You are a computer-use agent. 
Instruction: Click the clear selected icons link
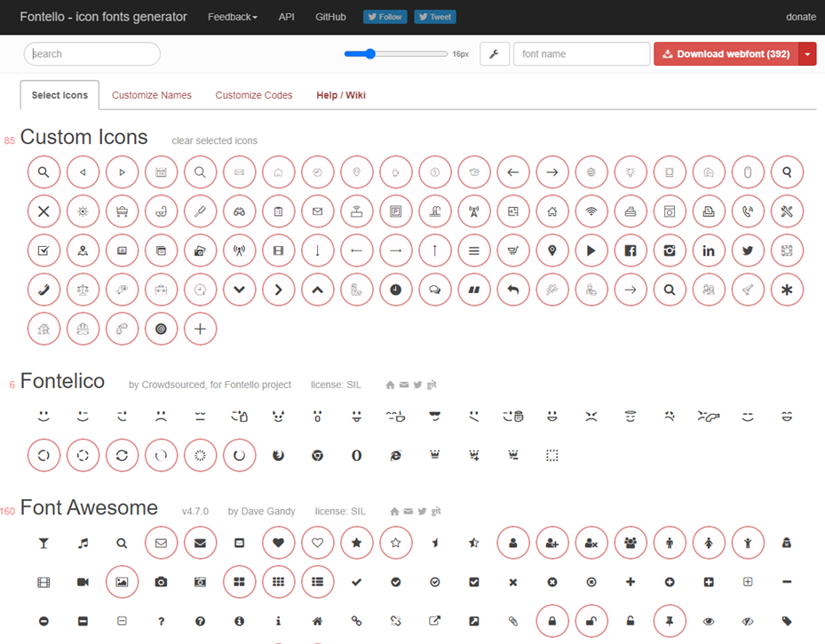pyautogui.click(x=214, y=140)
